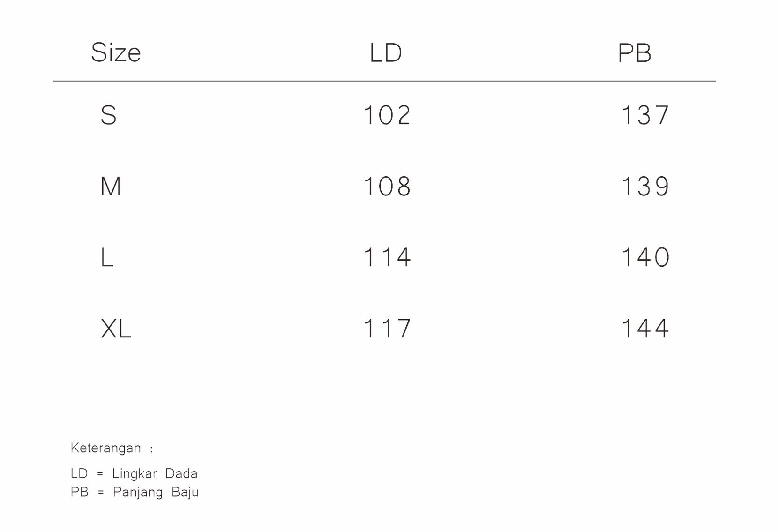Click the PB value 144
Image resolution: width=779 pixels, height=532 pixels.
(x=645, y=329)
